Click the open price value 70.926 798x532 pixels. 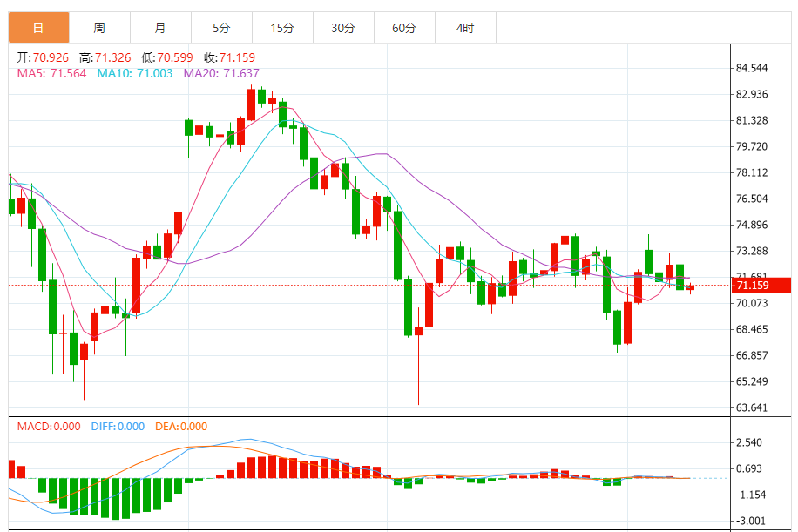51,57
